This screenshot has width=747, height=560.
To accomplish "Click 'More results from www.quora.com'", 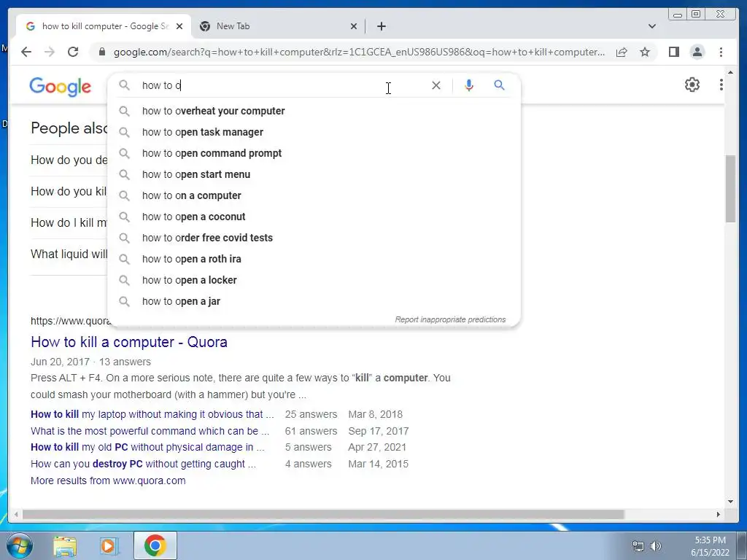I will point(108,481).
